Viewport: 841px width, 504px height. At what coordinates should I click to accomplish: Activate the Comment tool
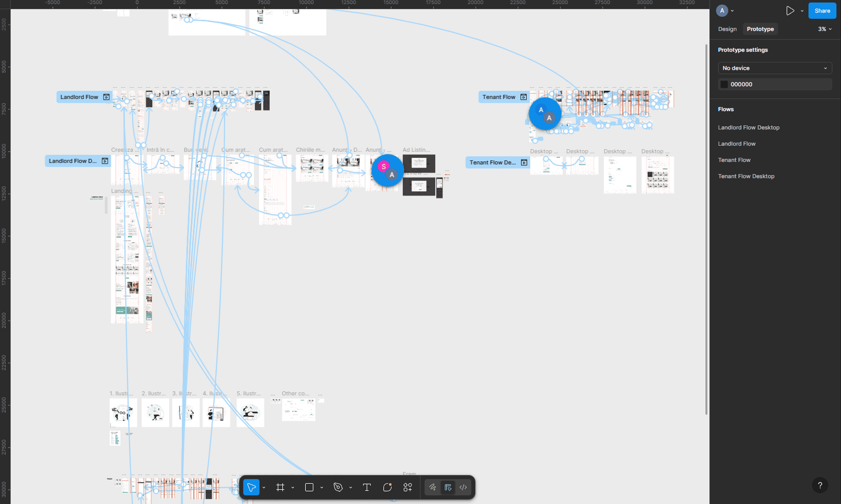[x=387, y=487]
